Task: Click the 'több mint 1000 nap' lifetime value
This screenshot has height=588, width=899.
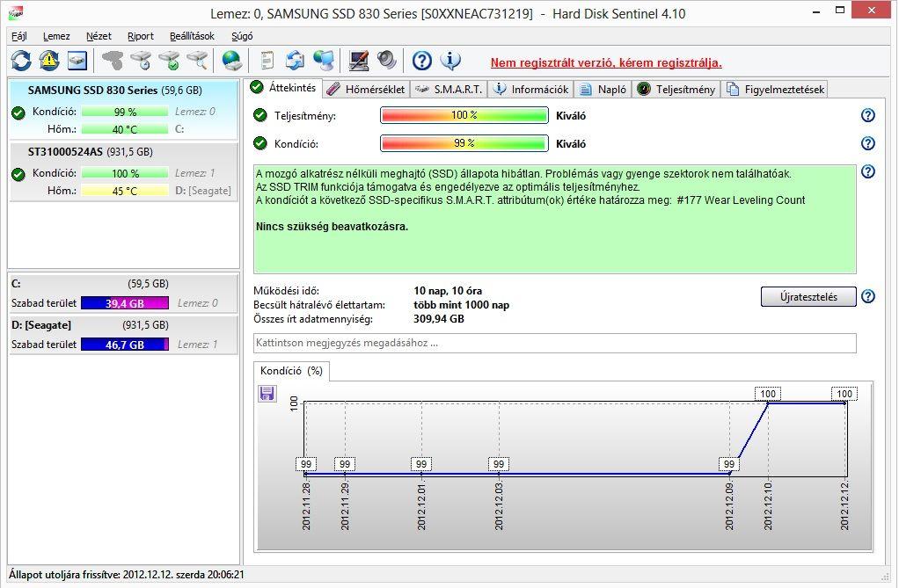Action: click(462, 305)
